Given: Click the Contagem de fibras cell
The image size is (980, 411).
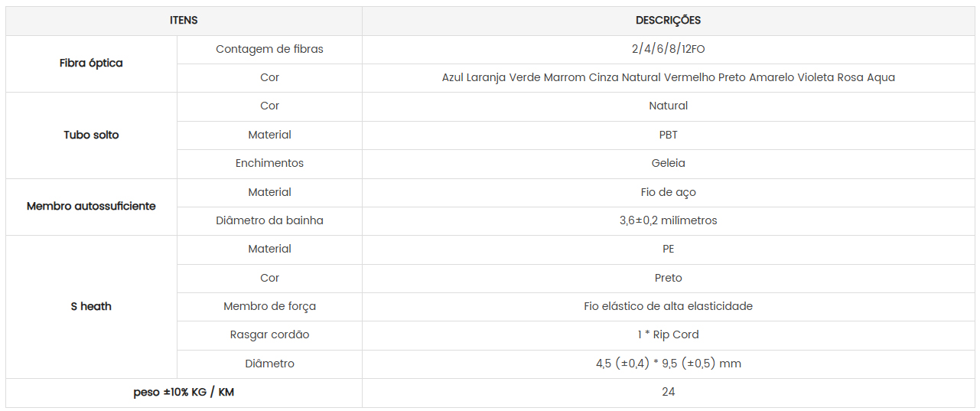Looking at the screenshot, I should 269,49.
